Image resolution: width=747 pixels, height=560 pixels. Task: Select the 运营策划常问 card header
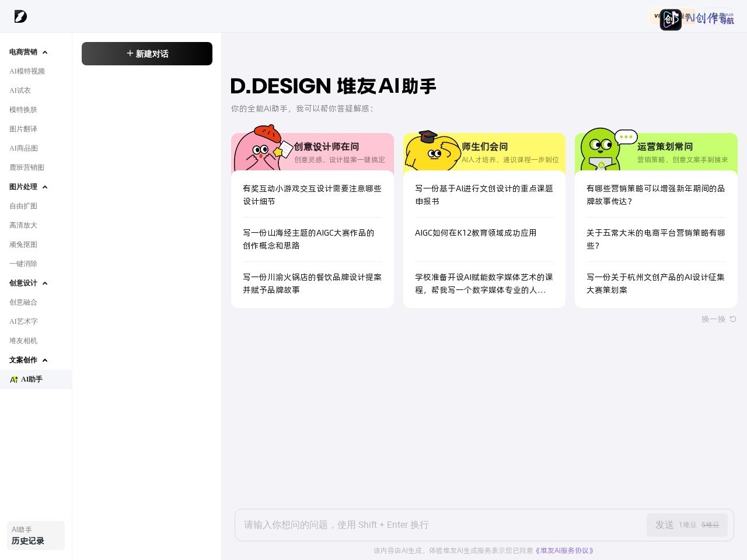coord(656,152)
